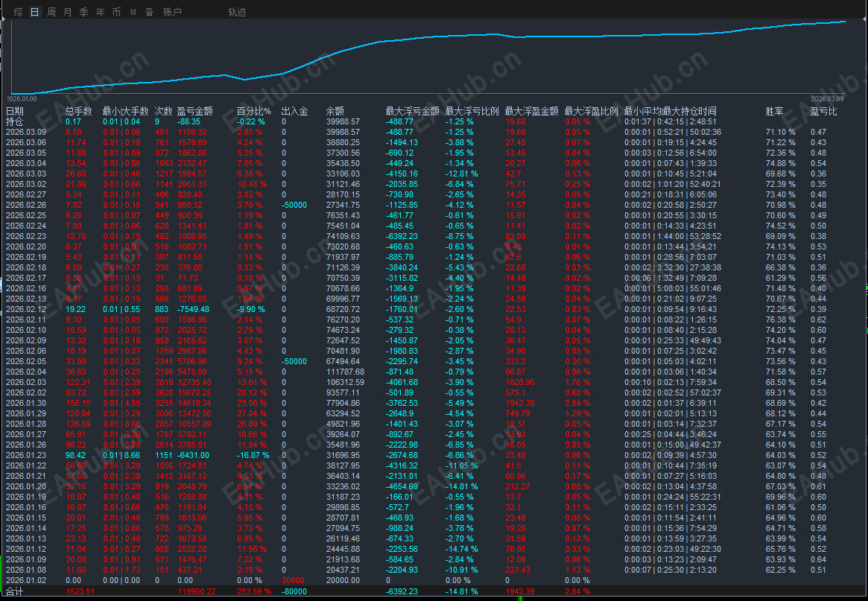Click the 20000 deposit amount

(293, 581)
